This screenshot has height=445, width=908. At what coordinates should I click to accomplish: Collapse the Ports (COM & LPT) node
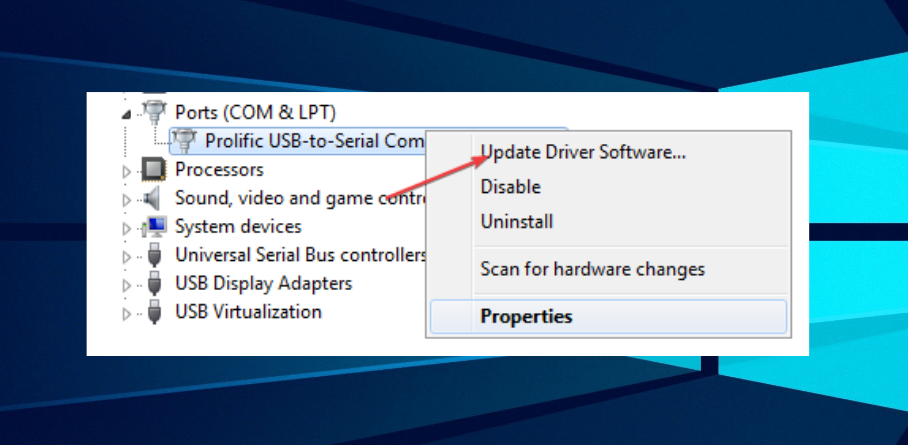127,113
